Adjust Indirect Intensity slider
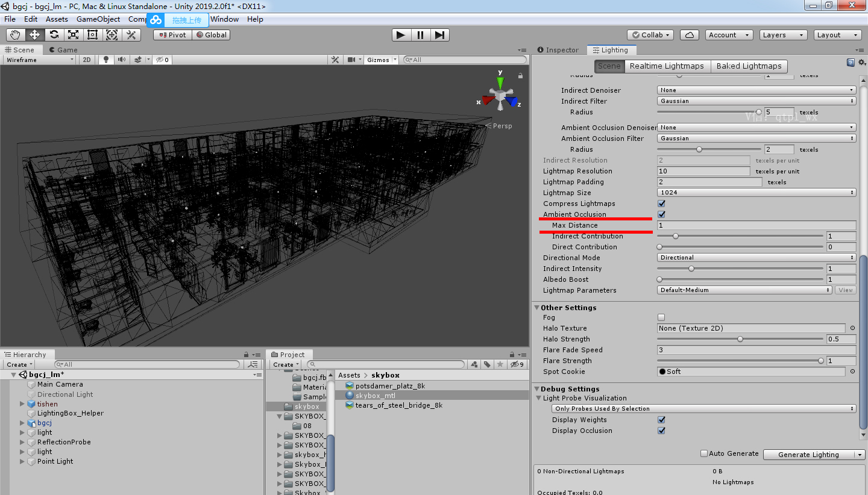This screenshot has height=495, width=868. 741,269
